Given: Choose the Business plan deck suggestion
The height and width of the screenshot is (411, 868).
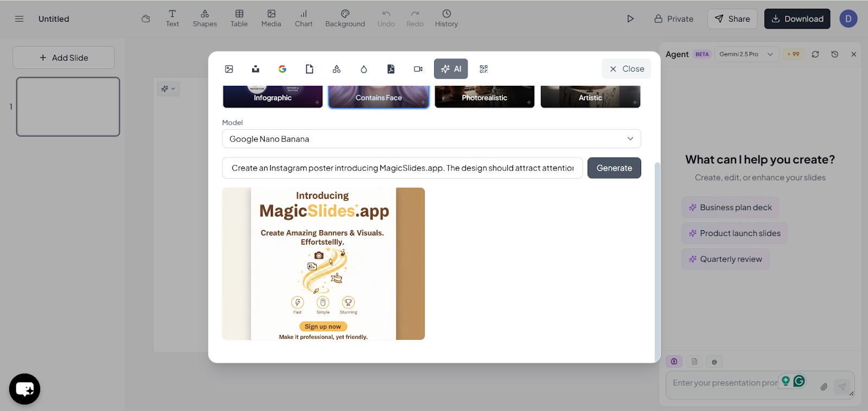Looking at the screenshot, I should [x=730, y=207].
